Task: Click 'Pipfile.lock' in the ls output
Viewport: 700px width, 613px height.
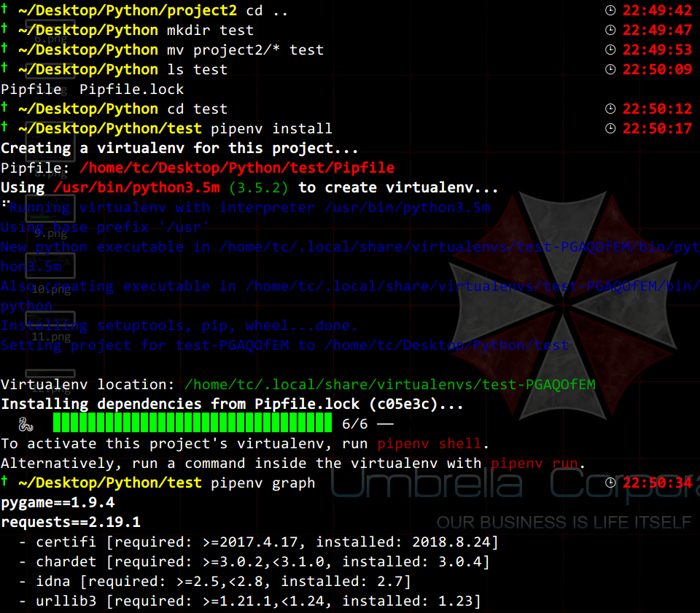Action: pos(132,90)
